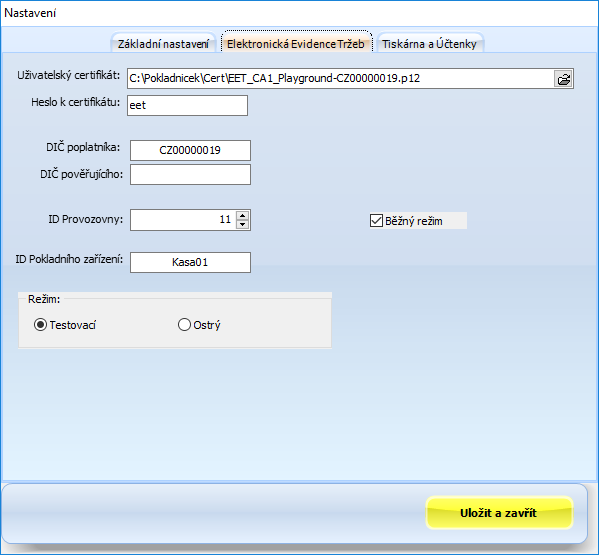Click the Testovací option label

coord(73,325)
